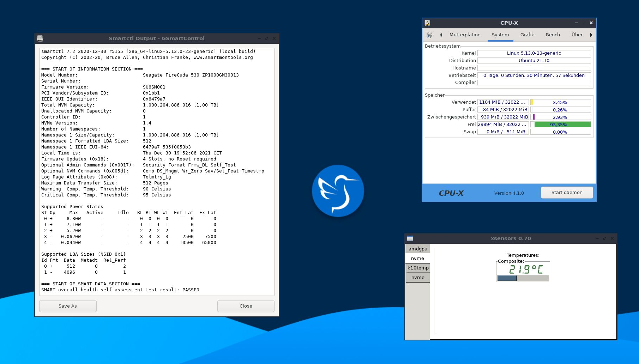Click Close to dismiss the Smartctl Output dialog
Viewport: 639px width, 364px height.
[246, 306]
